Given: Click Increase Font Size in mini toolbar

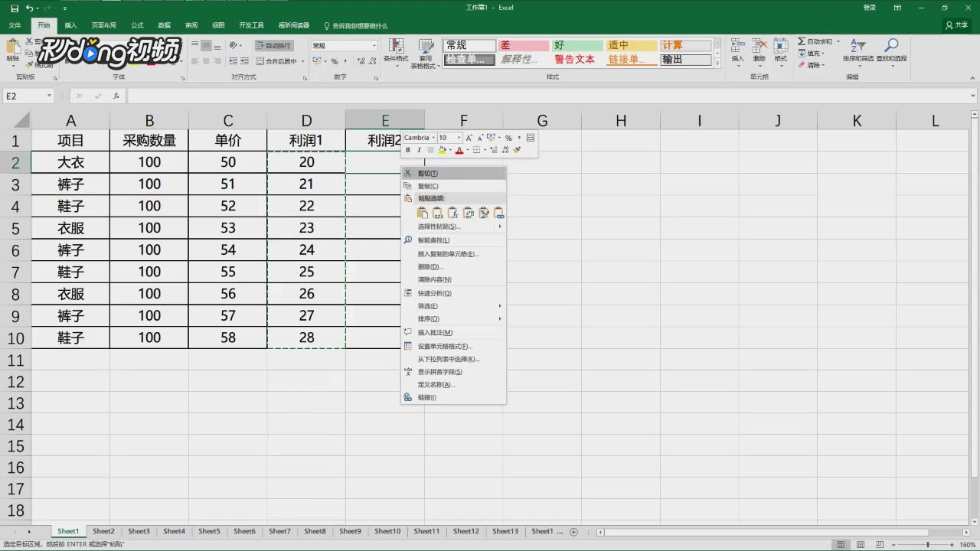Looking at the screenshot, I should pos(469,138).
